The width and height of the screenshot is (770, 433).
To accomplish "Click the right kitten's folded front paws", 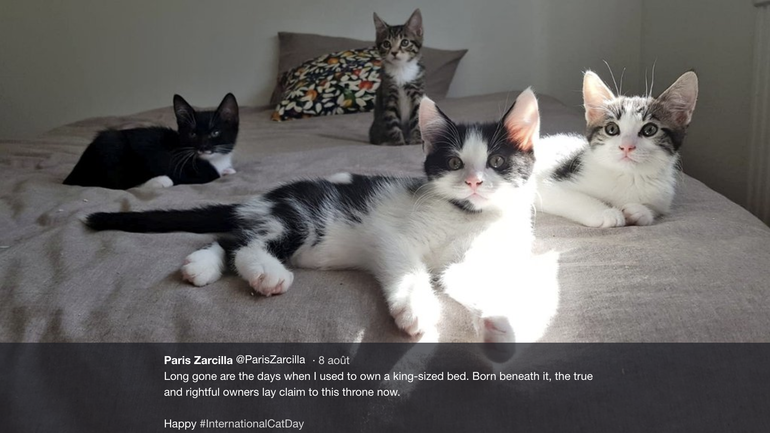I will (x=624, y=215).
